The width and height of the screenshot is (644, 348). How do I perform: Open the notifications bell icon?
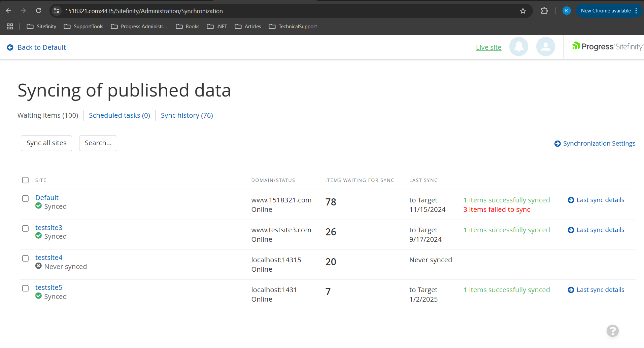tap(518, 47)
